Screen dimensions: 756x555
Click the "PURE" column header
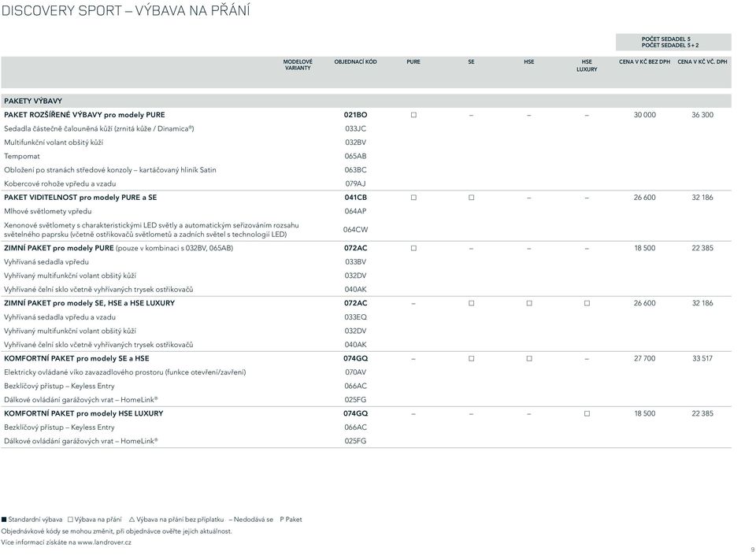click(413, 62)
